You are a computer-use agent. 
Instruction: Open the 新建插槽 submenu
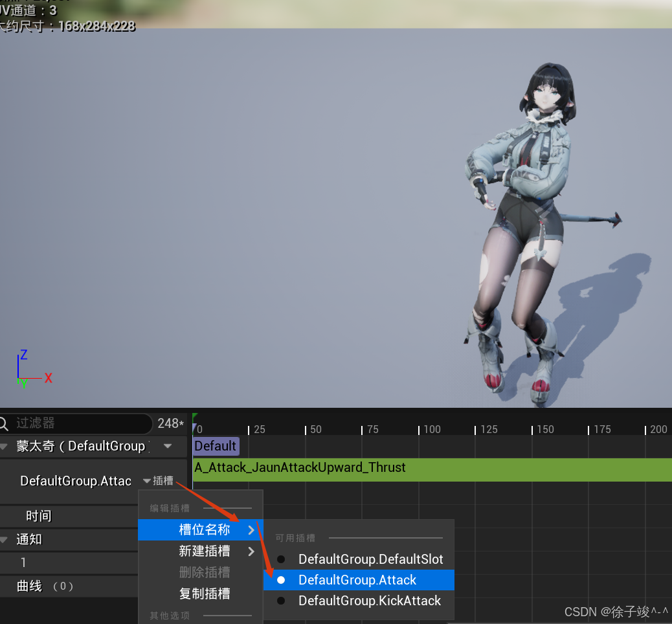(x=200, y=551)
